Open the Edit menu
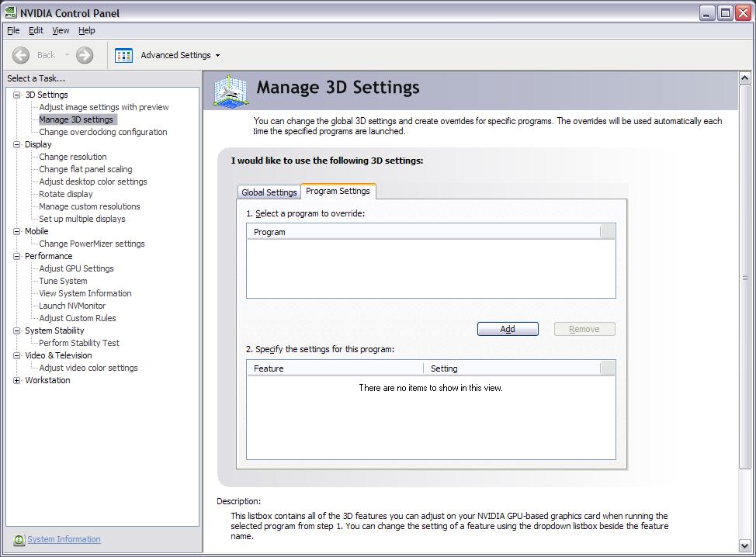The width and height of the screenshot is (756, 557). tap(36, 30)
